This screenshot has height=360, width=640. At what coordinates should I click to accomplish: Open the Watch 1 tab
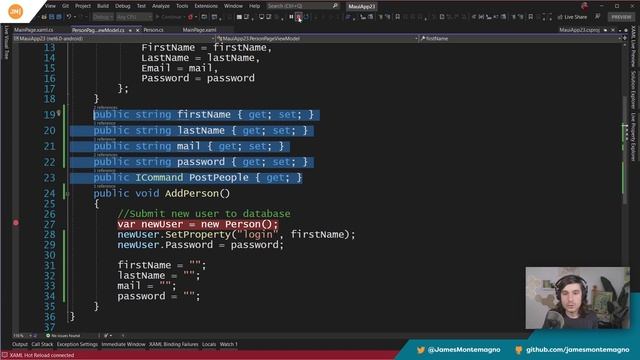point(229,344)
